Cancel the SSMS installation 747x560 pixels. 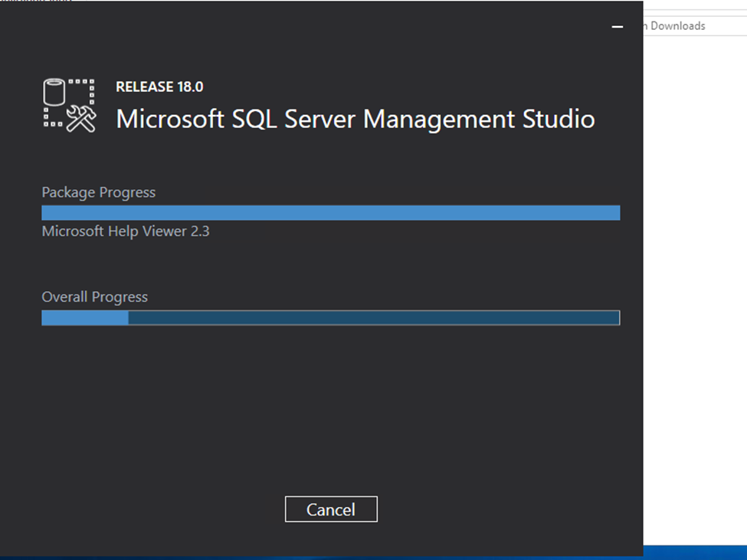coord(331,509)
